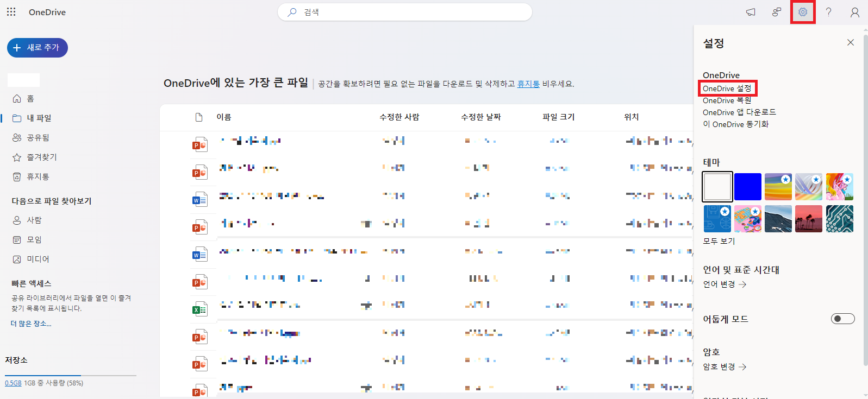Viewport: 868px width, 399px height.
Task: Open the OneDrive 설정 link
Action: point(727,88)
